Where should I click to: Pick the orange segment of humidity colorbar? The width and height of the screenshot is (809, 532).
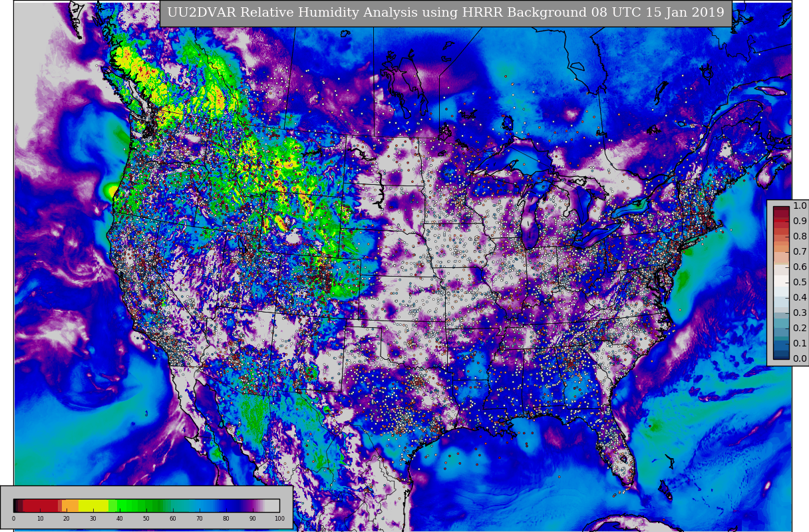70,505
